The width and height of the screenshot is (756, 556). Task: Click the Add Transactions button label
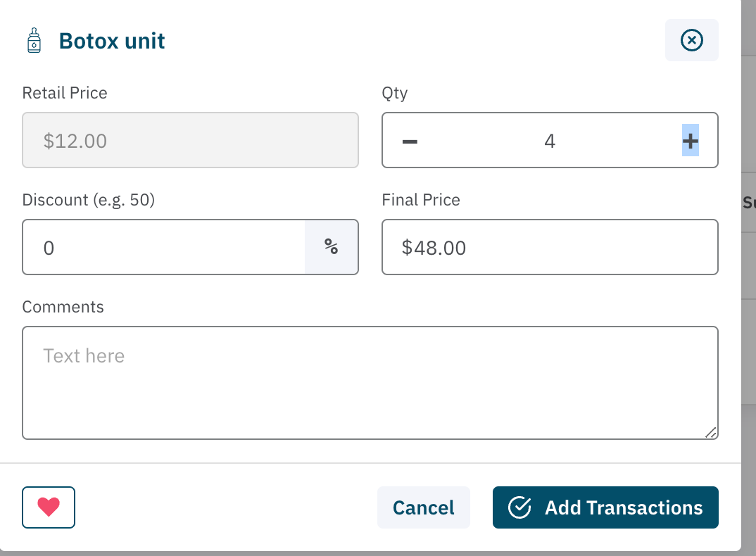[x=624, y=507]
